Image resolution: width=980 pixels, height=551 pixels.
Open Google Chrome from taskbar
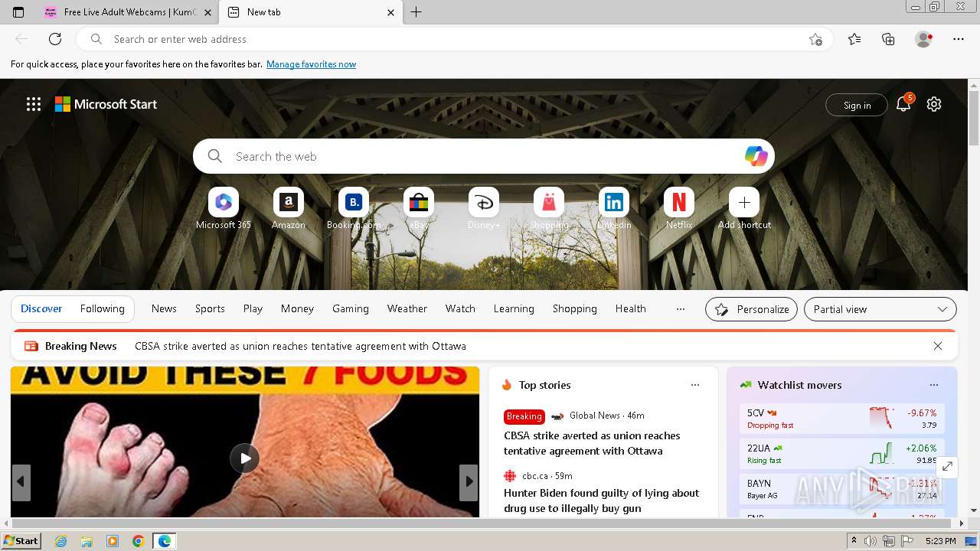[x=138, y=541]
